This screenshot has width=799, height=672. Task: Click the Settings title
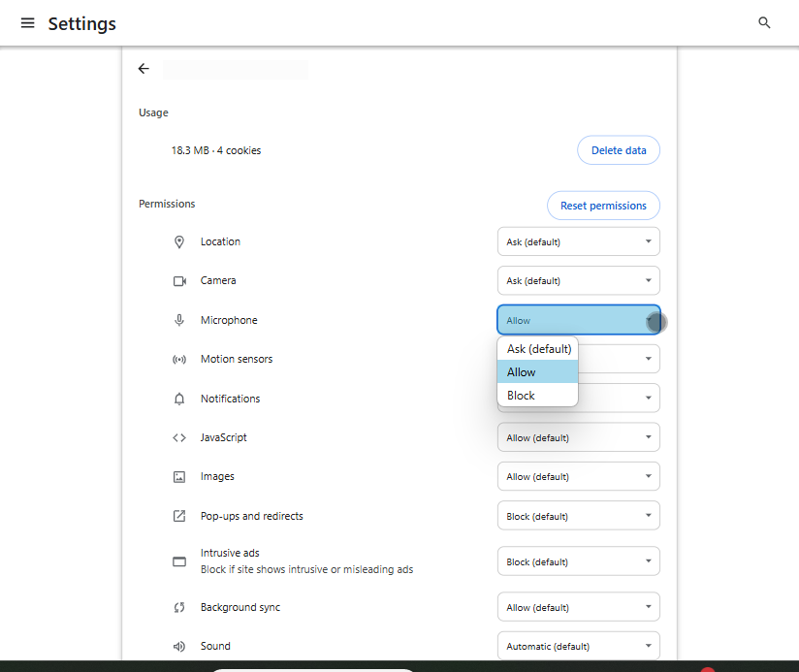81,23
